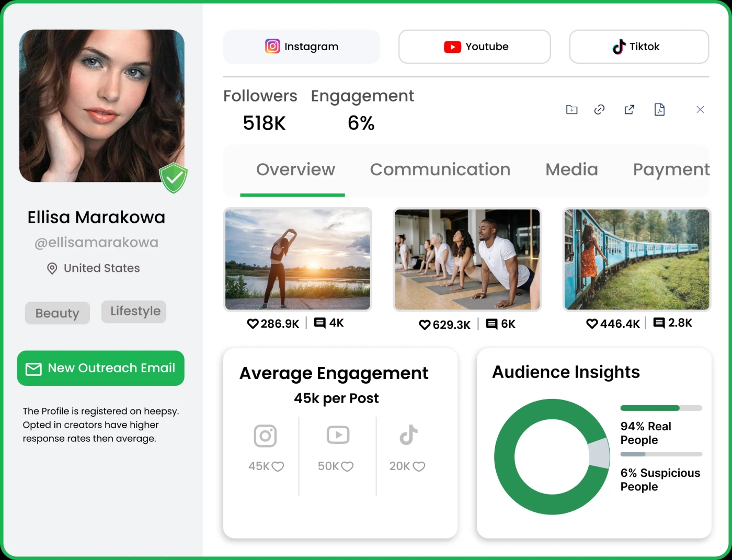
Task: Open the yoga class post thumbnail
Action: 467,259
